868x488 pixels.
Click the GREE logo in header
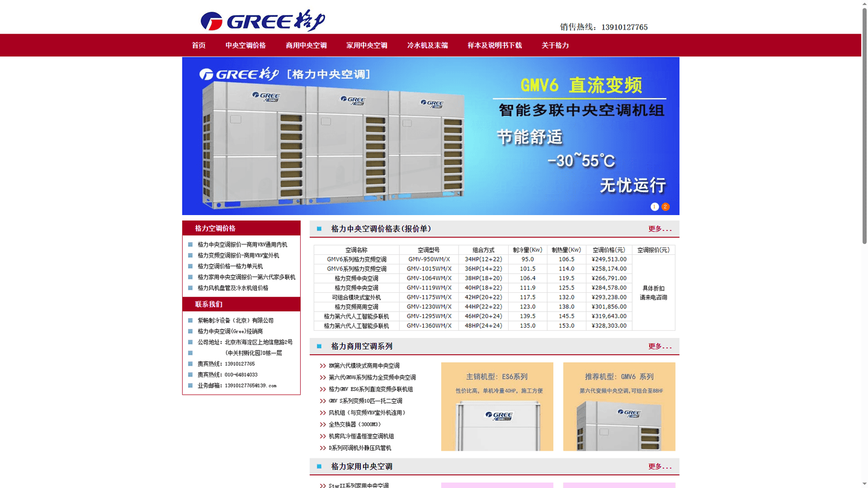263,20
